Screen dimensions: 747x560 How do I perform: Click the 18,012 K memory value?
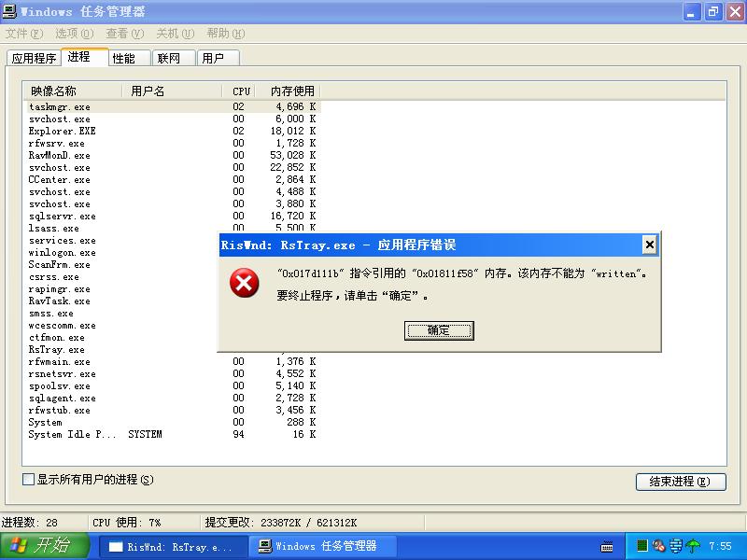[x=292, y=131]
